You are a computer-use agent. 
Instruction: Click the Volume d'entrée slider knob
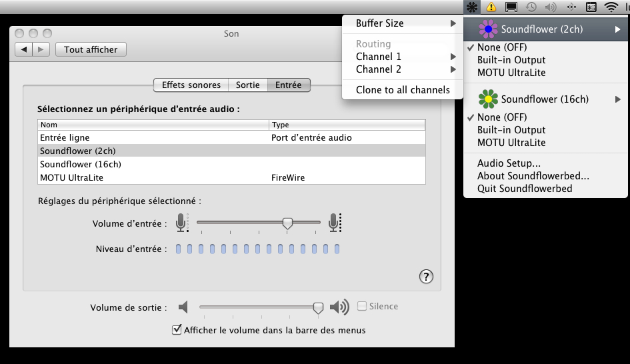coord(287,223)
